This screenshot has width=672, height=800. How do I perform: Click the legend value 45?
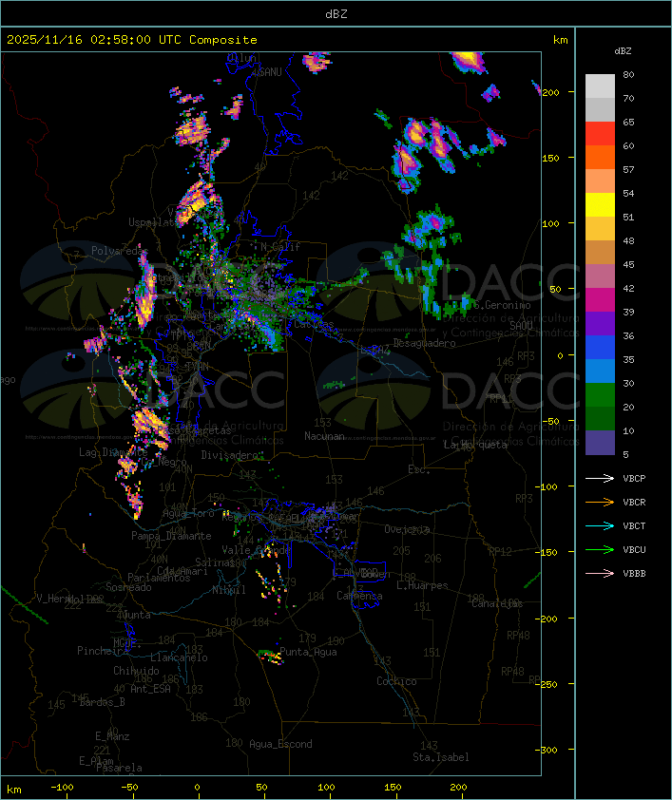(628, 264)
